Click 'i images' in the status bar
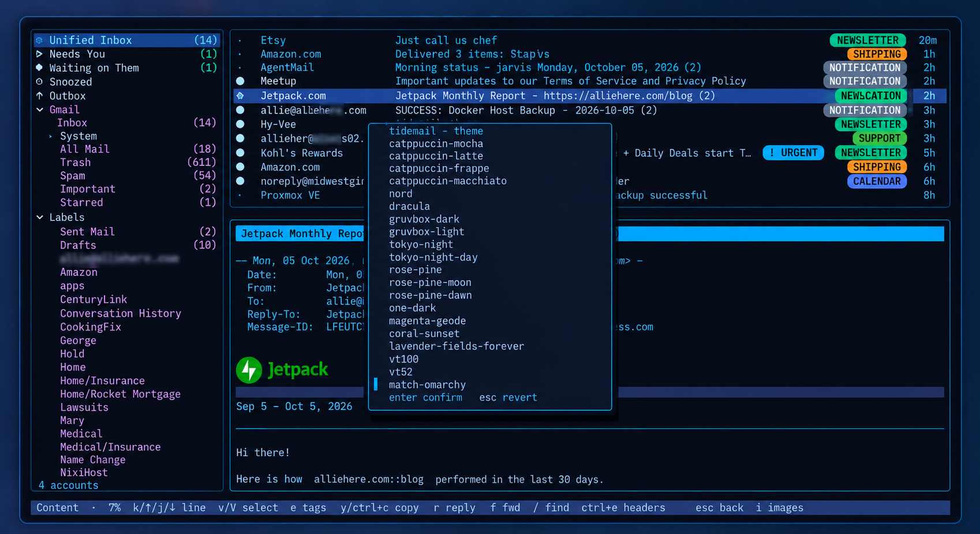980x534 pixels. [779, 507]
